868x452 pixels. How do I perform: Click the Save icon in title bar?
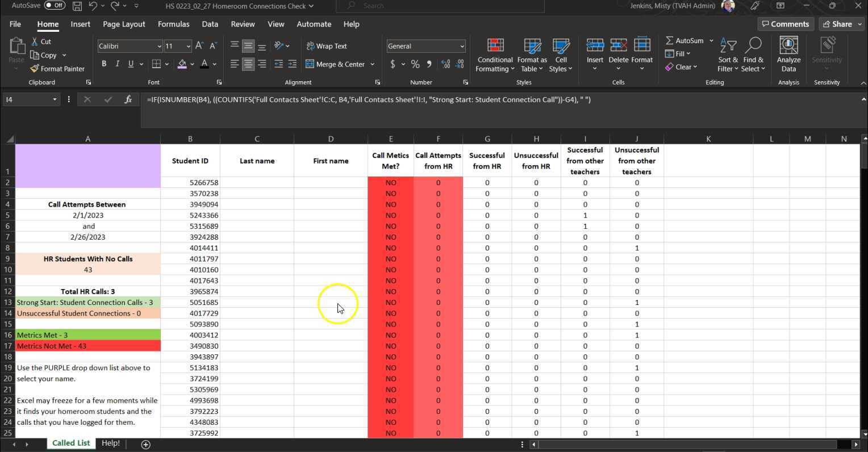coord(77,6)
